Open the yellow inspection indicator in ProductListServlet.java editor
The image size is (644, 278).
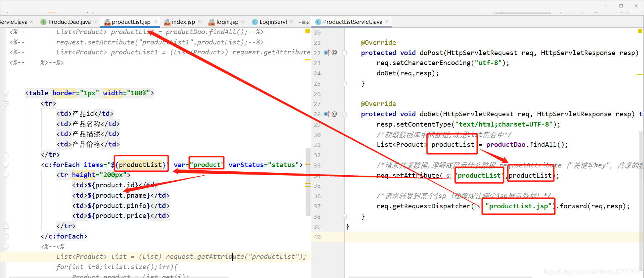(640, 31)
